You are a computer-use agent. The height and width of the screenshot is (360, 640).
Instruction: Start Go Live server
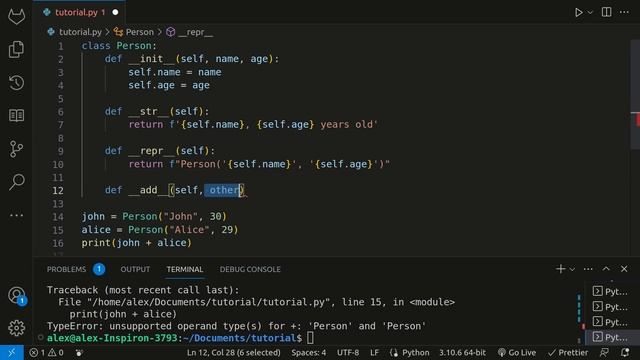point(517,352)
